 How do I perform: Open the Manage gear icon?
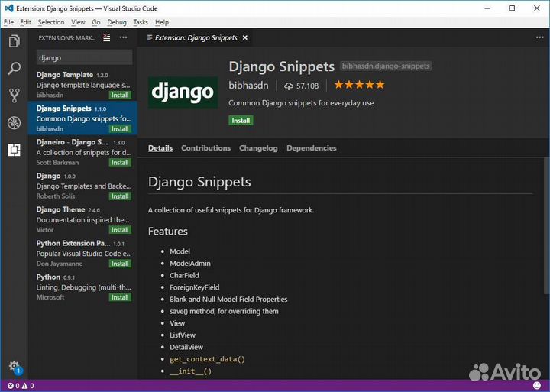[14, 367]
